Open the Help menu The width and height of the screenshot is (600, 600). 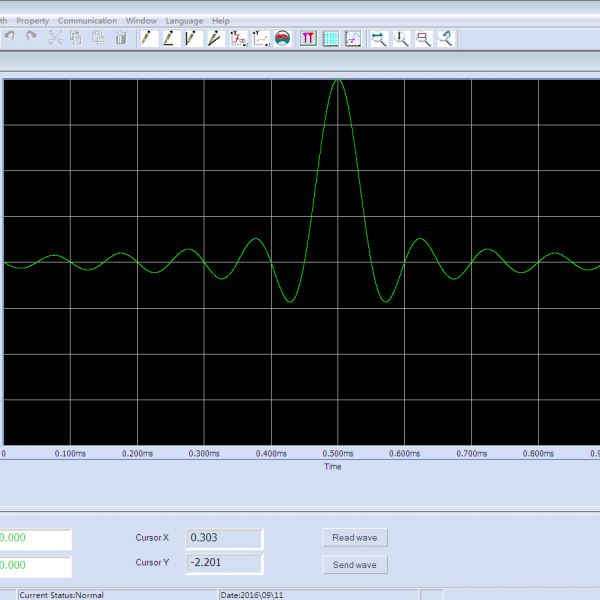(221, 20)
